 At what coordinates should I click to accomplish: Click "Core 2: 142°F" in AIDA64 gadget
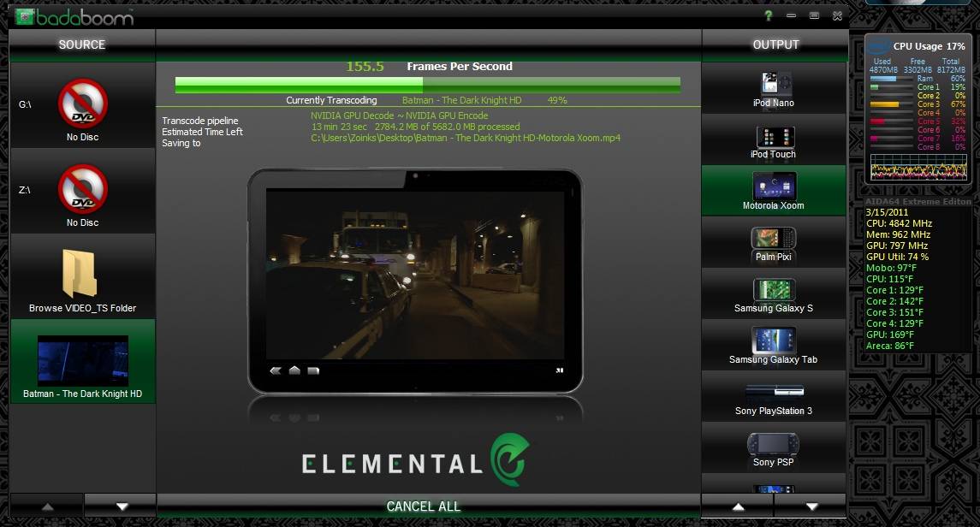894,302
